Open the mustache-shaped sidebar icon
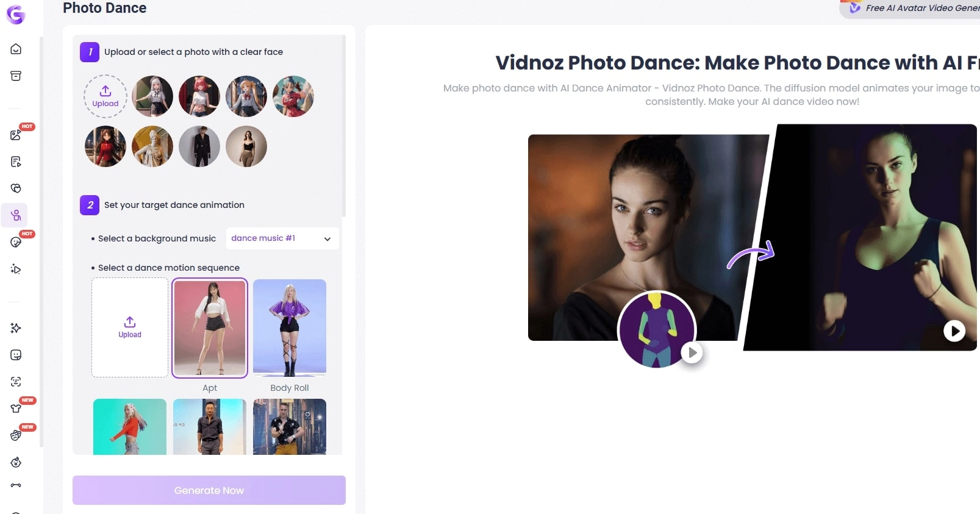Viewport: 980px width, 514px height. coord(16,485)
